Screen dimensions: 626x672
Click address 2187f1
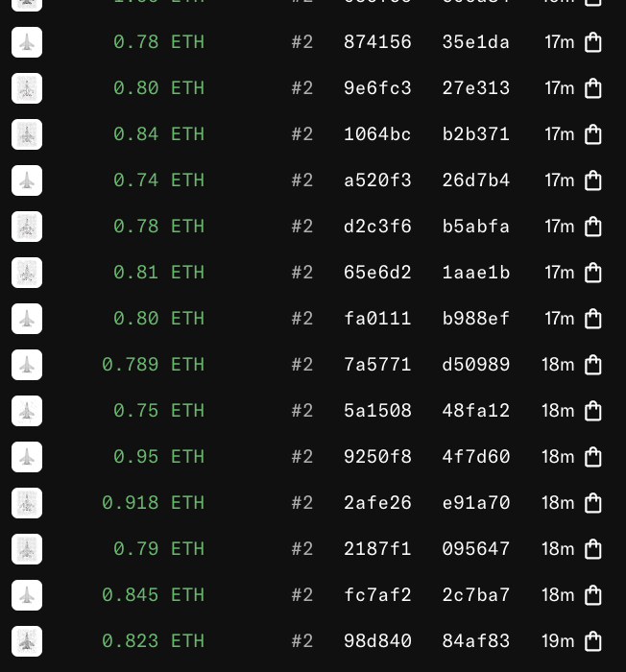coord(377,549)
